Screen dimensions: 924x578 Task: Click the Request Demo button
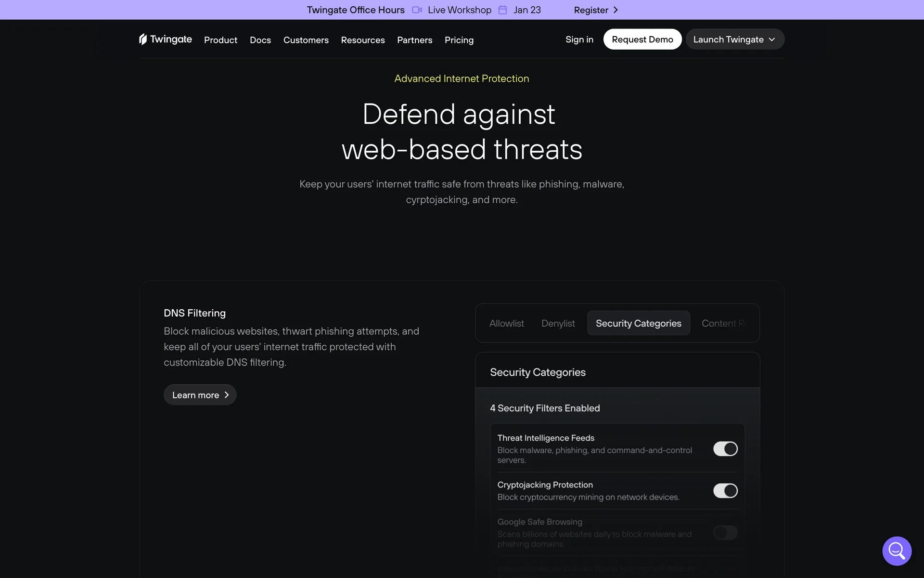click(642, 39)
